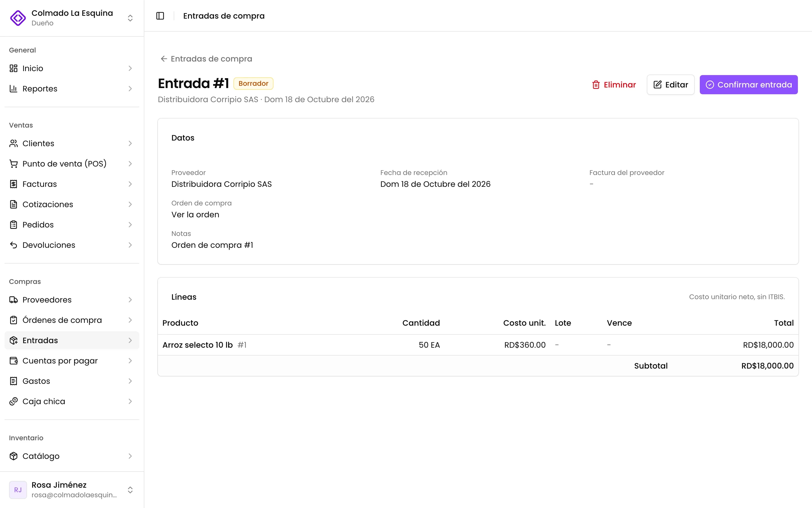The height and width of the screenshot is (508, 812).
Task: Click the Editar button
Action: click(670, 85)
